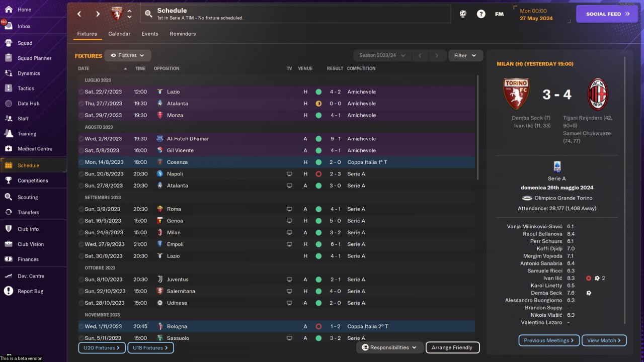Click the search magnifier in top bar
This screenshot has height=362, width=644.
pyautogui.click(x=148, y=14)
